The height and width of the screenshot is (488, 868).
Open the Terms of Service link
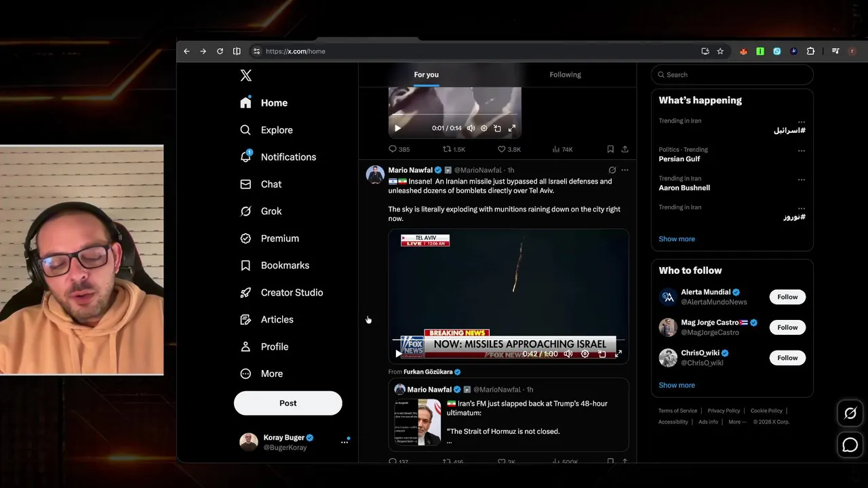pos(677,411)
